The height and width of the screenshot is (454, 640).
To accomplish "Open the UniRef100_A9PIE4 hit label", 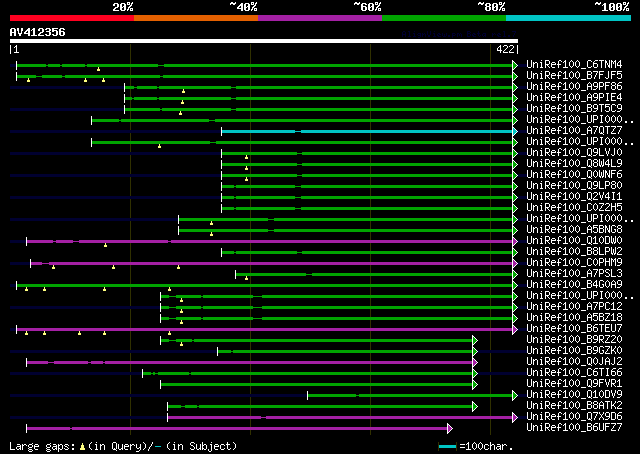I will pos(574,98).
